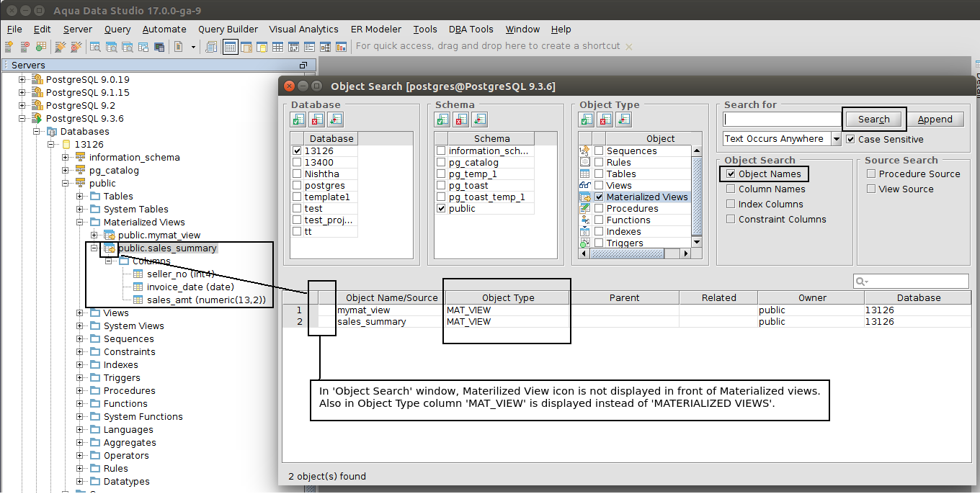This screenshot has width=980, height=494.
Task: Click Invert Selection icon in Schema group
Action: click(479, 120)
